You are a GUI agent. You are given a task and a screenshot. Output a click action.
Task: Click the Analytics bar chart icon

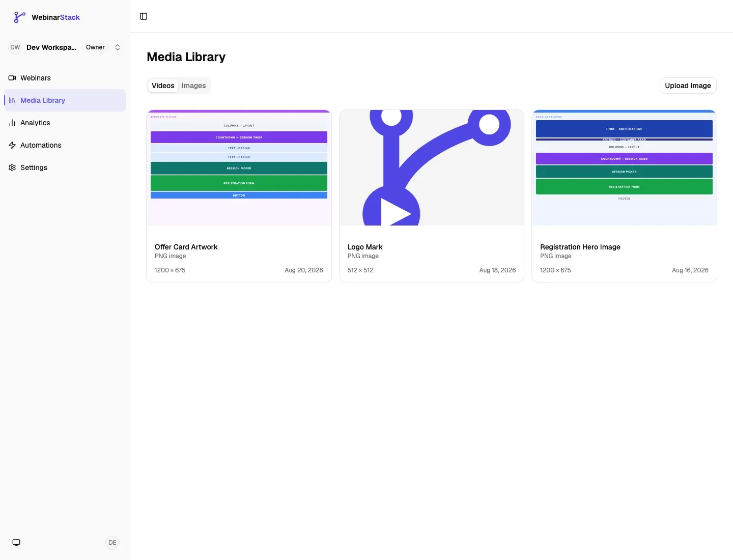tap(12, 123)
